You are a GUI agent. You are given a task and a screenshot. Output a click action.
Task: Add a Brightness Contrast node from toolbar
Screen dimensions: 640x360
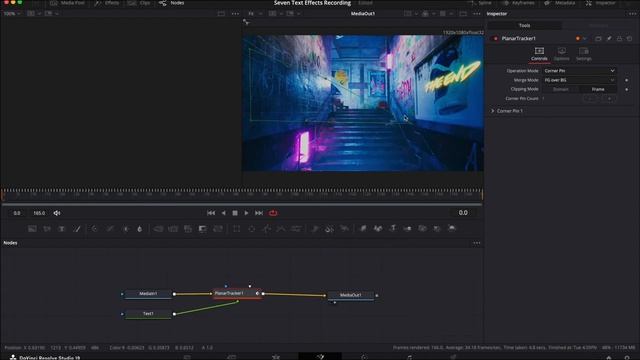[x=126, y=229]
